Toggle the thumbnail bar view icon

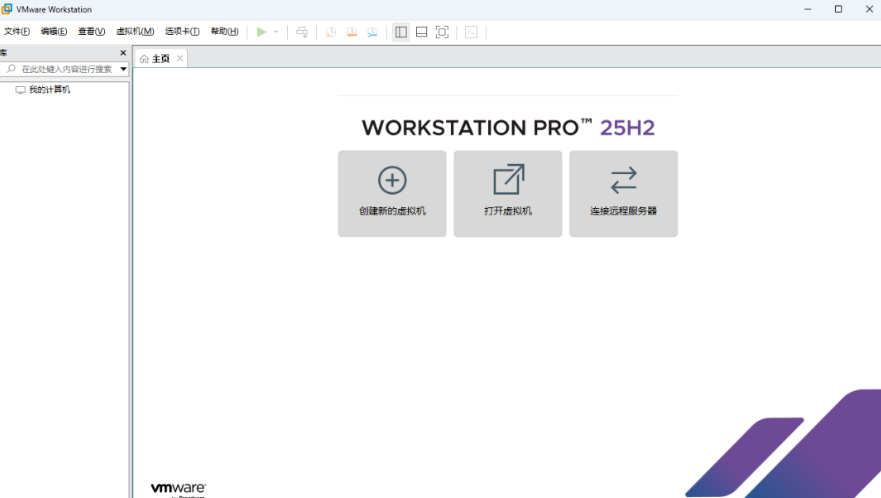coord(422,32)
